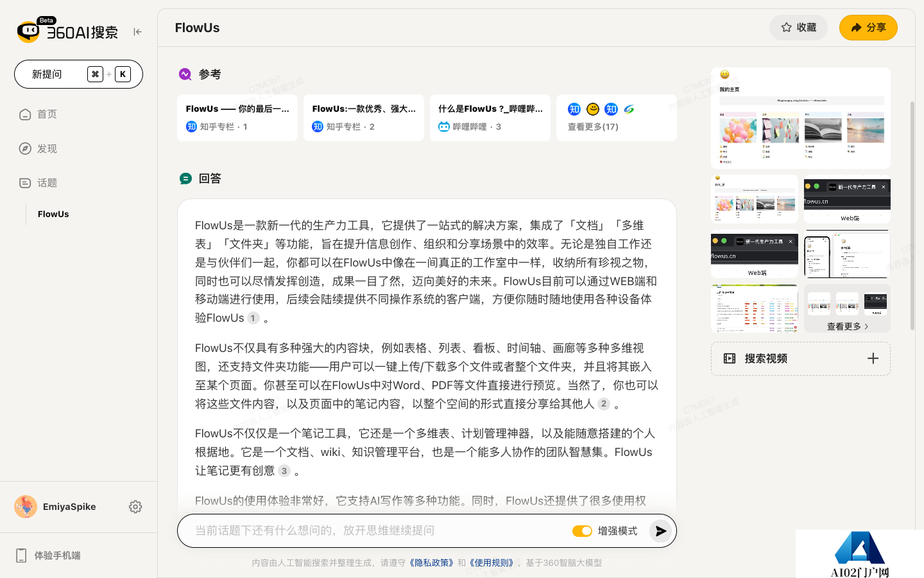Open settings via the gear icon

point(135,507)
